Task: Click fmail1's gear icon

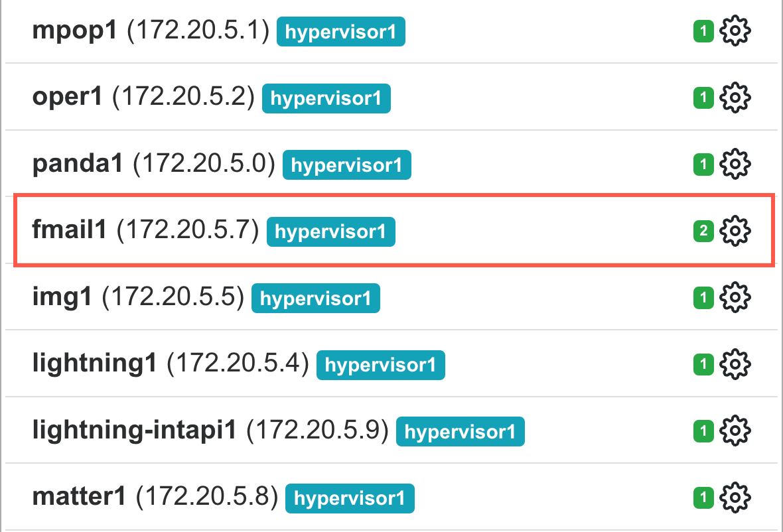Action: [735, 231]
